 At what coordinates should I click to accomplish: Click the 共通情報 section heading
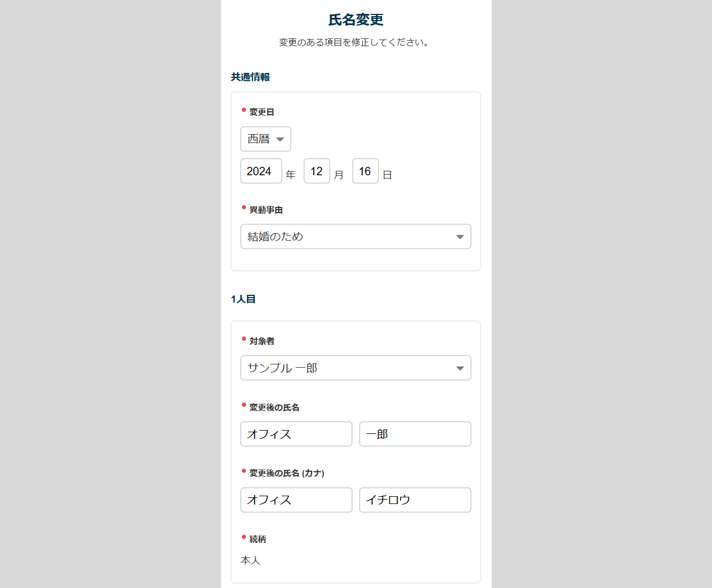pyautogui.click(x=250, y=77)
